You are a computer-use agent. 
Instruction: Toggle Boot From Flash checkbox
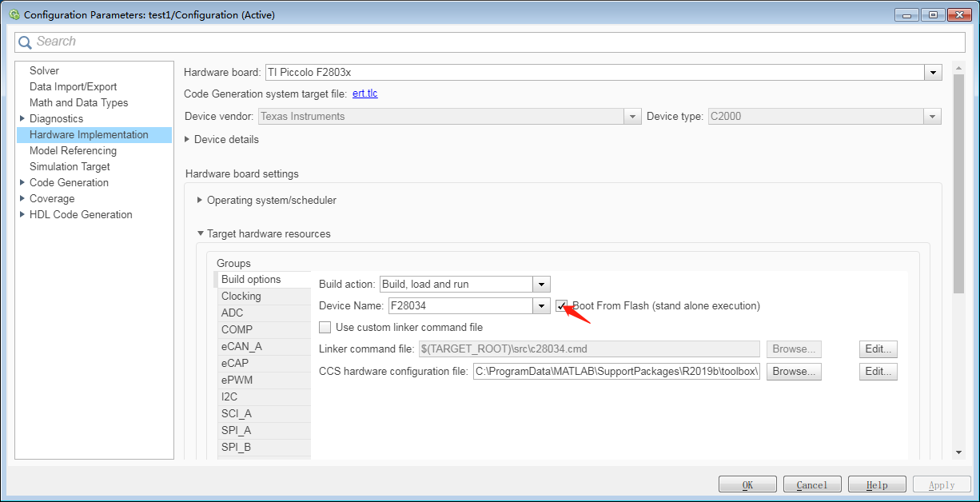562,305
